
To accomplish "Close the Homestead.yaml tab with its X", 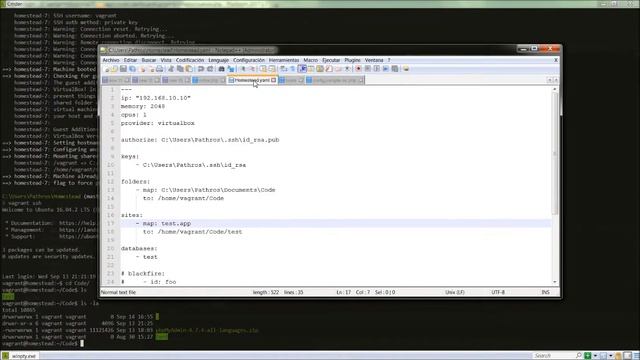I will 273,80.
